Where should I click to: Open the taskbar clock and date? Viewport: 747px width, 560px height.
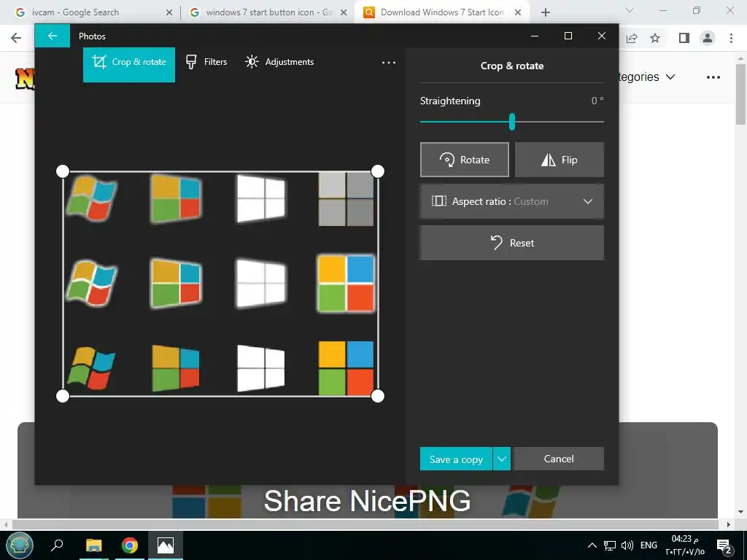pos(685,545)
